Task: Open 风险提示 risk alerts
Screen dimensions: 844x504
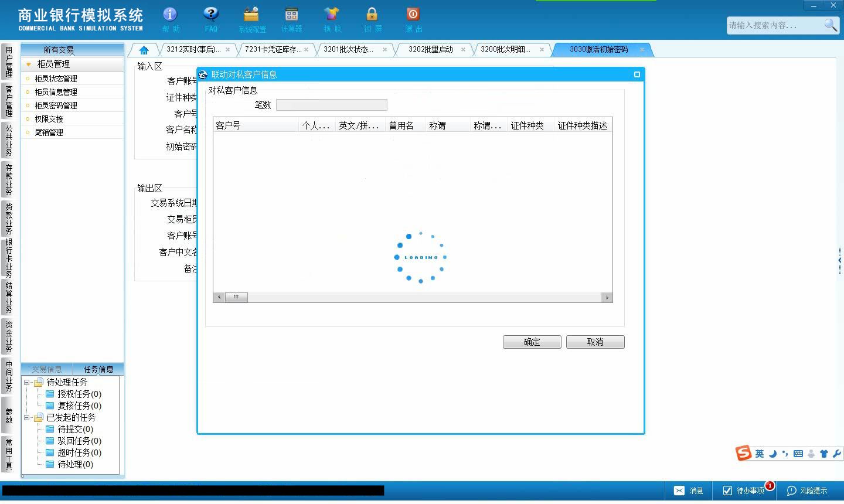Action: click(807, 491)
